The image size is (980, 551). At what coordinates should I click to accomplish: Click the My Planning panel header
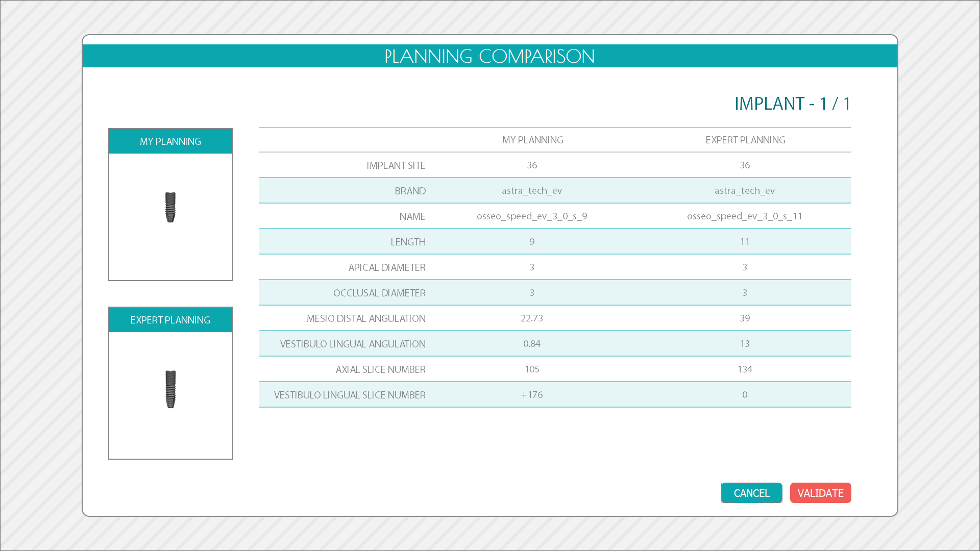170,141
